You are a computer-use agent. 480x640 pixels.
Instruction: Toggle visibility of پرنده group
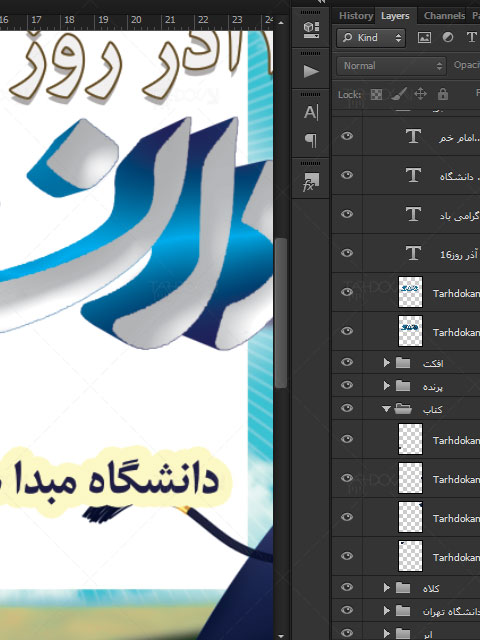(347, 385)
